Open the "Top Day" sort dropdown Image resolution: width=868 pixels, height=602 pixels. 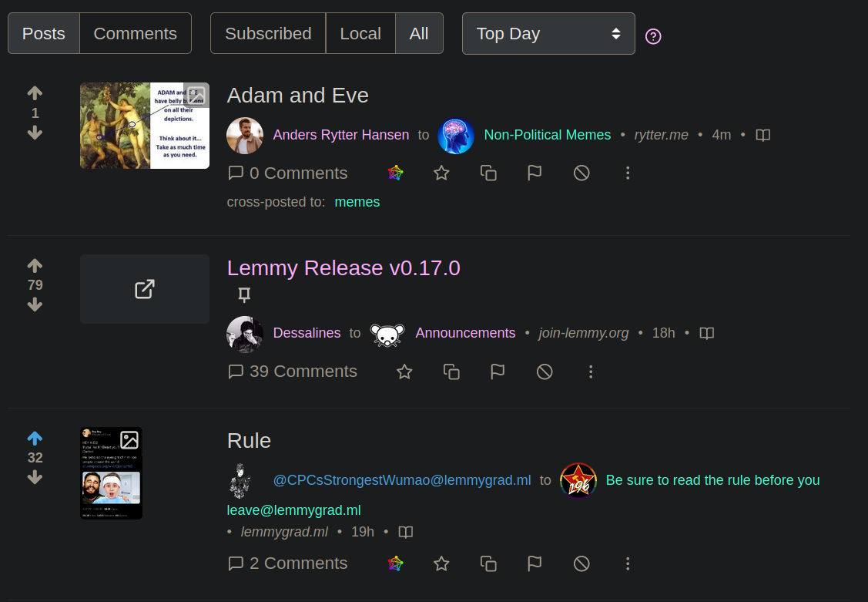[x=548, y=33]
